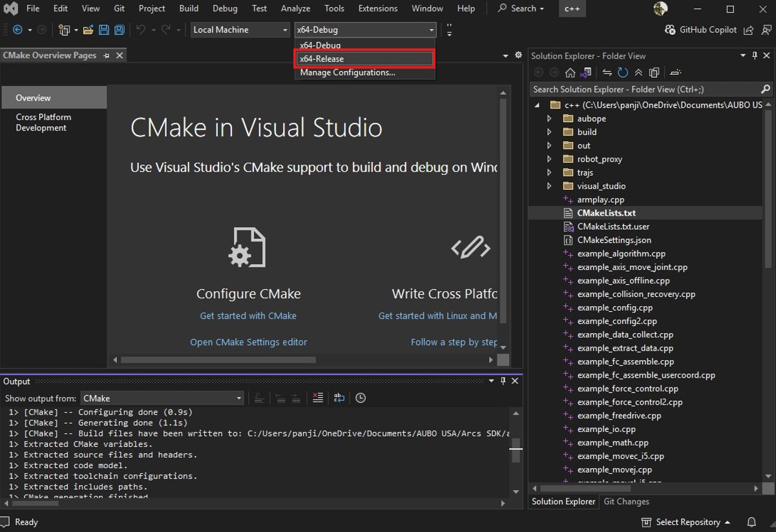The width and height of the screenshot is (776, 532).
Task: Switch to the Git Changes tab
Action: [x=626, y=502]
